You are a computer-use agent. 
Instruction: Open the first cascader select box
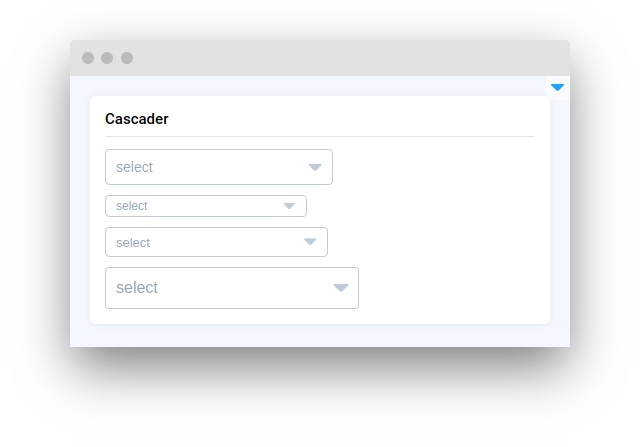pos(219,167)
